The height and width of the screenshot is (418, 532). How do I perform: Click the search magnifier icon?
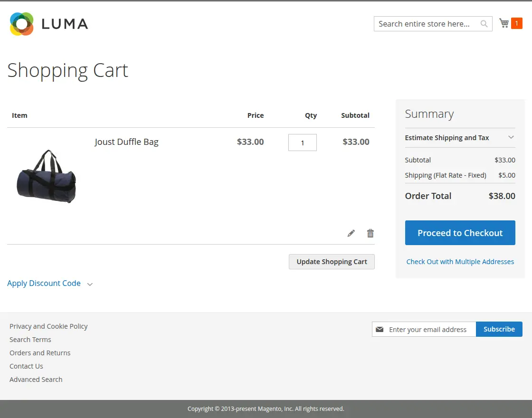[484, 24]
